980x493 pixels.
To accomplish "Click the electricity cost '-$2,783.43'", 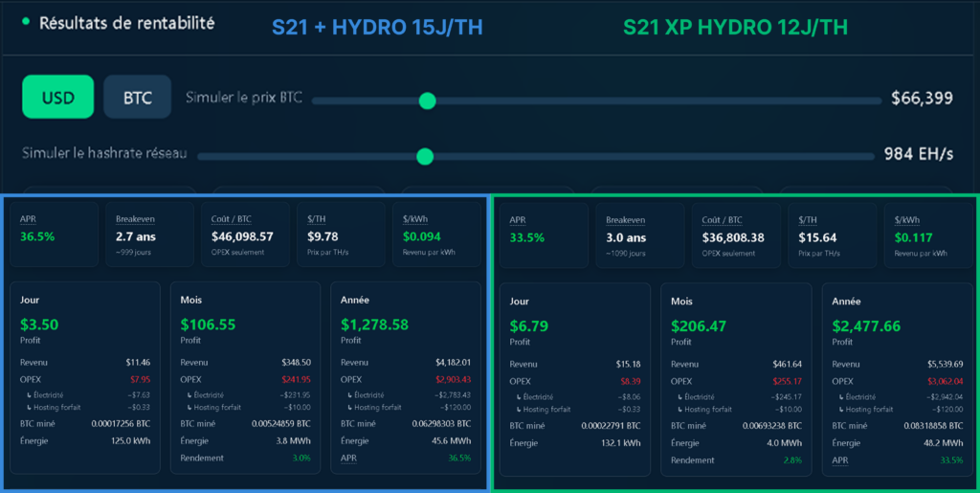I will click(x=452, y=395).
